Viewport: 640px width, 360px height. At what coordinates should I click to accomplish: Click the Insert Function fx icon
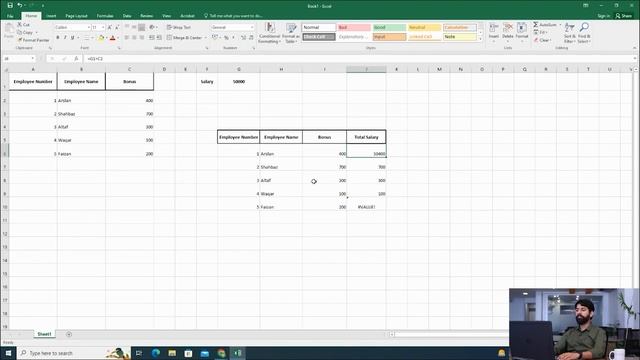[x=76, y=59]
